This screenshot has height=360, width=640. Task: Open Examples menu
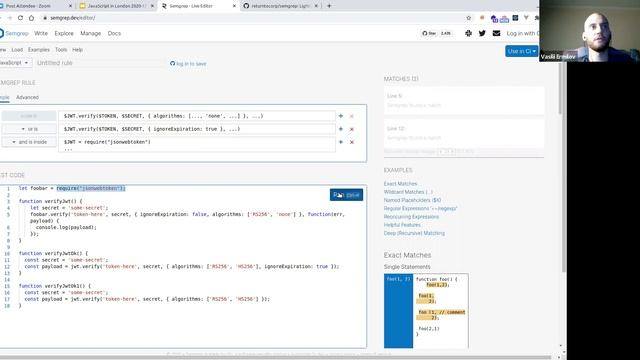[39, 50]
